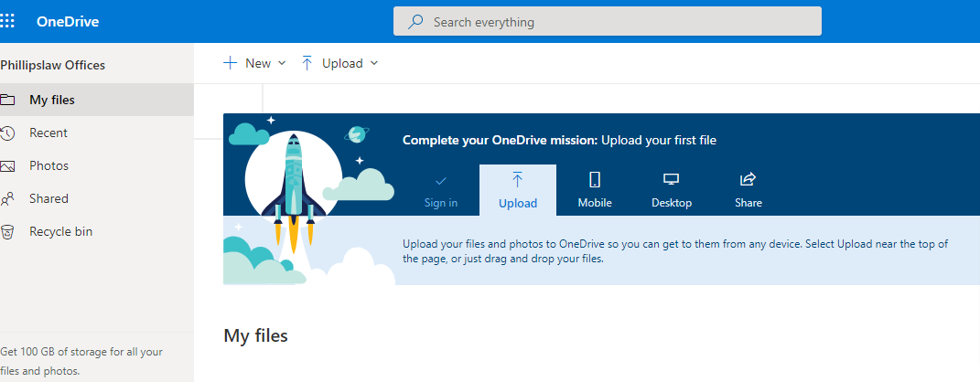Click the upload arrow icon in toolbar
This screenshot has width=980, height=382.
(x=307, y=63)
